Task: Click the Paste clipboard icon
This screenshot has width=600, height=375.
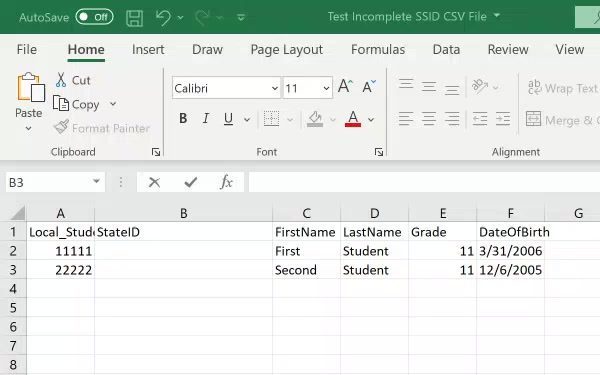Action: (x=30, y=87)
